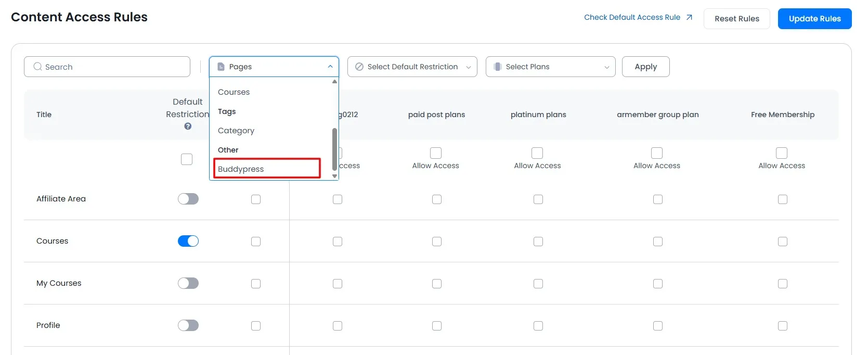Image resolution: width=868 pixels, height=355 pixels.
Task: Expand the Select Plans dropdown
Action: click(550, 67)
